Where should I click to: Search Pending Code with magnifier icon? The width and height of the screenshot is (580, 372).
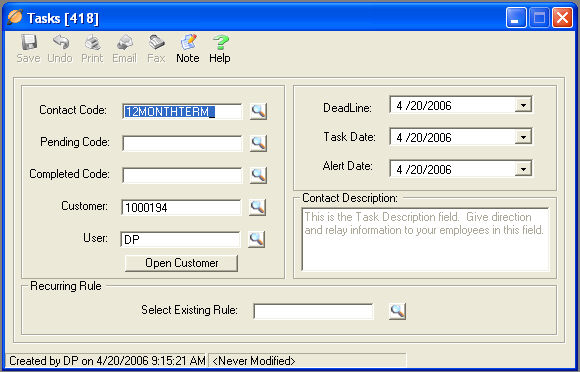click(x=258, y=143)
